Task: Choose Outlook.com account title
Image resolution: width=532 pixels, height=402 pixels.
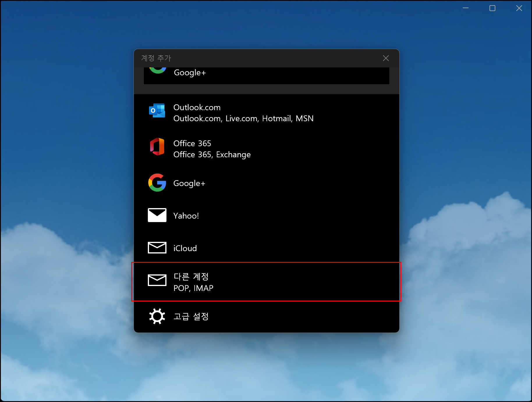Action: click(x=197, y=108)
